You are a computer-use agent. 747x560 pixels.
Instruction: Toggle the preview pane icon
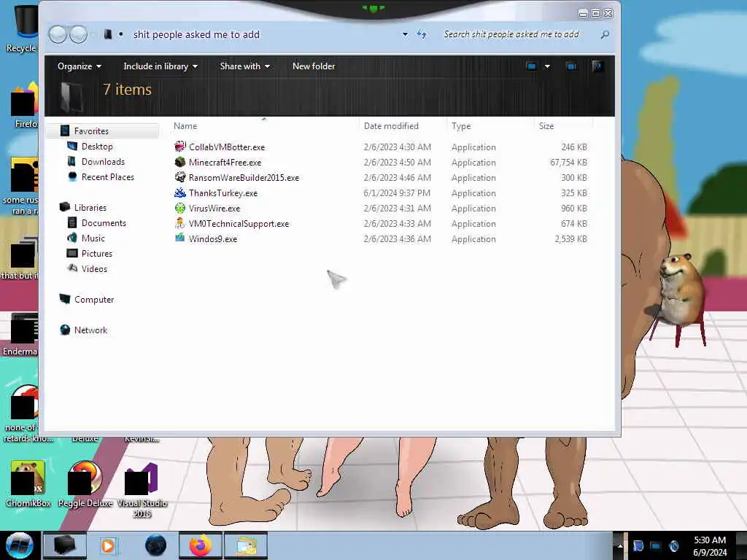tap(571, 66)
